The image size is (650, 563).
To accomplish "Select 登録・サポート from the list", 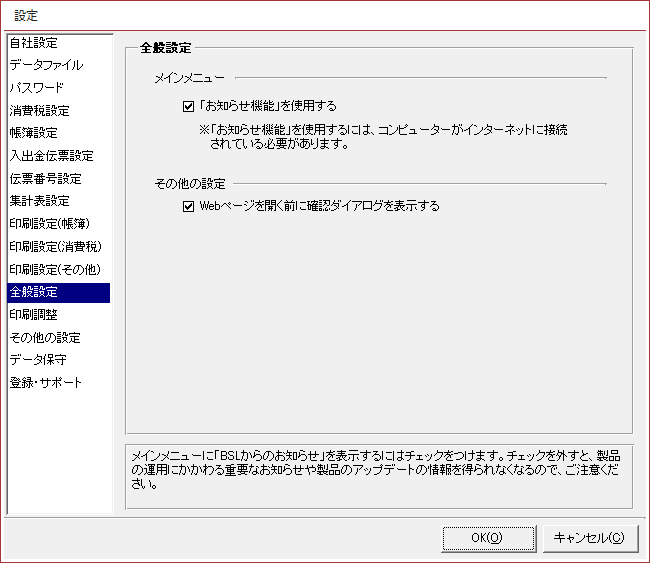I will click(46, 383).
